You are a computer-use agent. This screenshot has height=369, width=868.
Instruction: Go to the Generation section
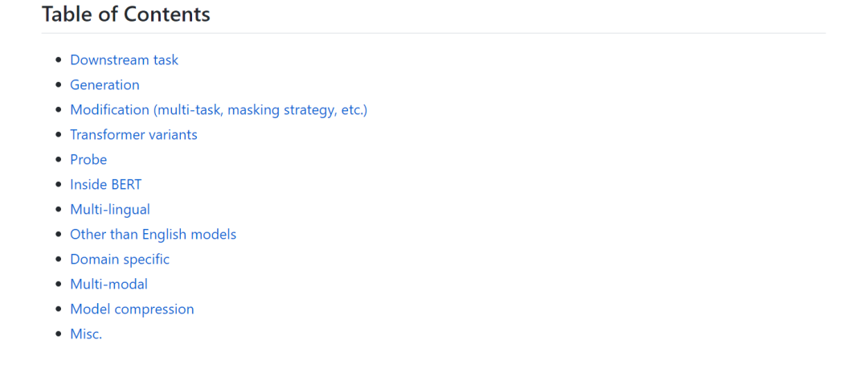pyautogui.click(x=104, y=85)
